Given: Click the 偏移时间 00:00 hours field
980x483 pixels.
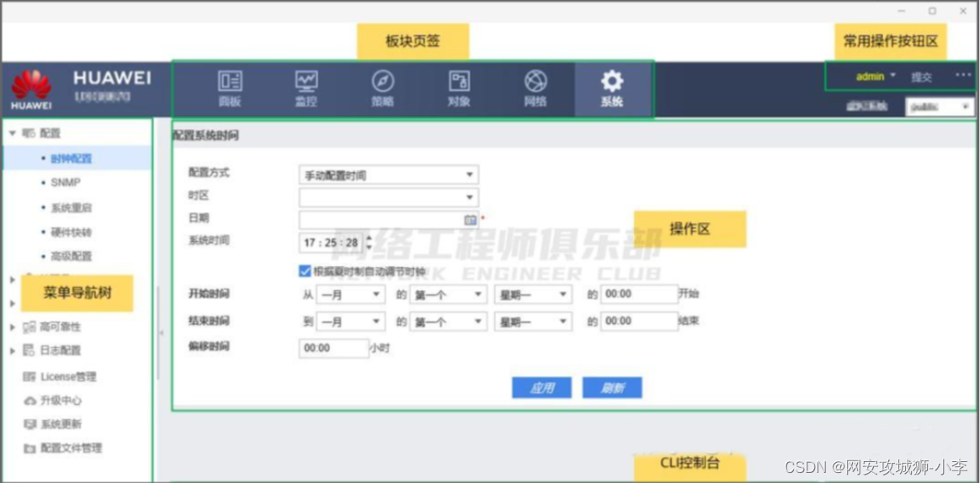Looking at the screenshot, I should tap(333, 348).
